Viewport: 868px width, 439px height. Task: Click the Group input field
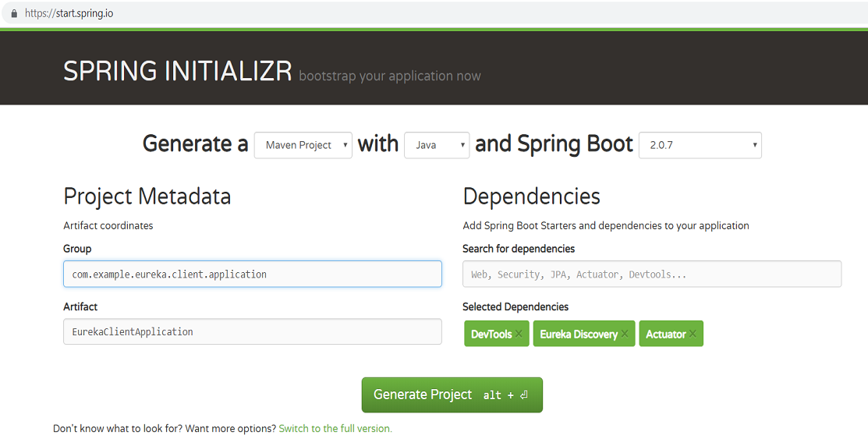tap(253, 274)
